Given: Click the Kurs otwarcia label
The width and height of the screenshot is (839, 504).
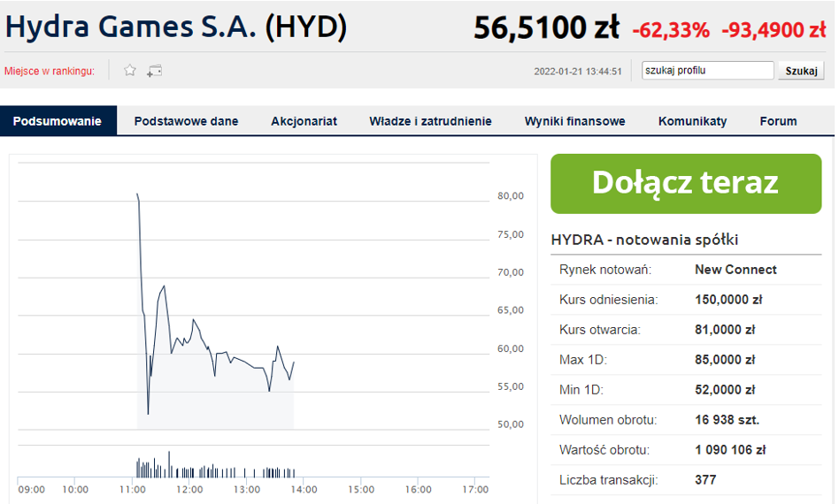Looking at the screenshot, I should click(600, 329).
